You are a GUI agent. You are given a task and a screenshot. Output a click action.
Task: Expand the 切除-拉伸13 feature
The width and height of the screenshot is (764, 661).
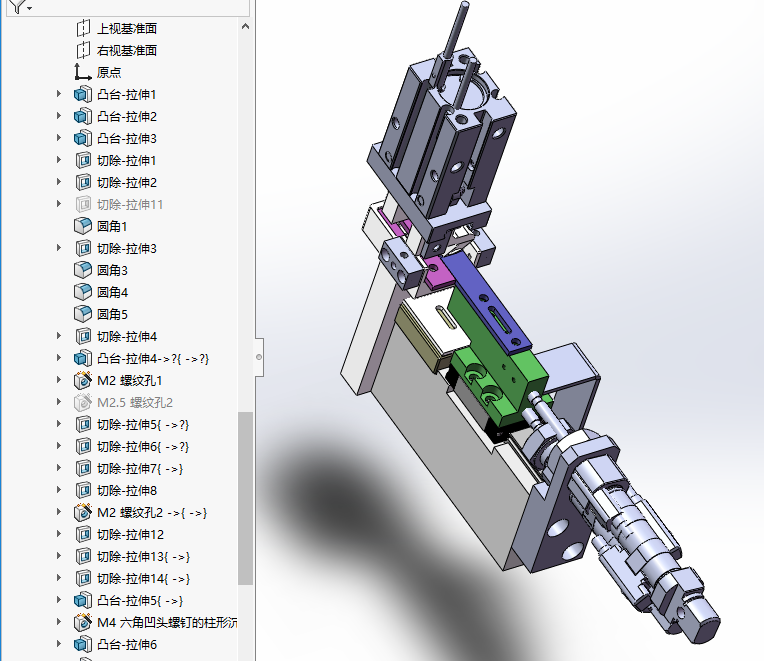[59, 556]
